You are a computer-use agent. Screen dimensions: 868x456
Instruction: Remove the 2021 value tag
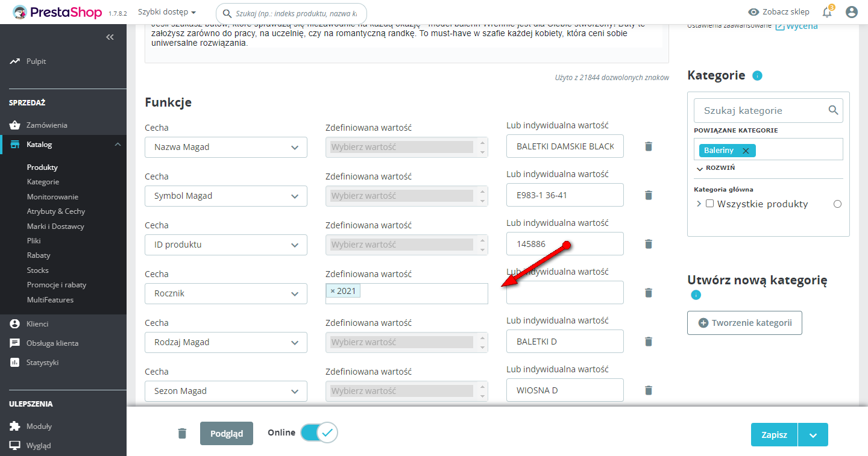coord(333,292)
